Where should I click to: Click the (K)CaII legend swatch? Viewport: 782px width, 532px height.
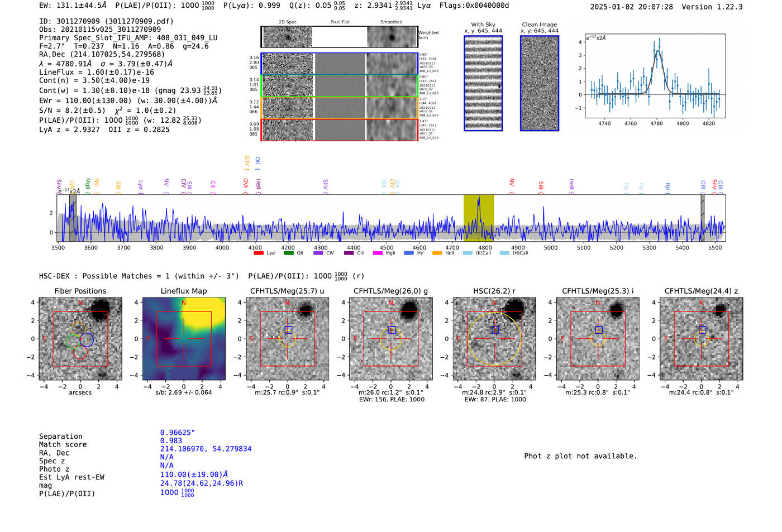(x=468, y=253)
